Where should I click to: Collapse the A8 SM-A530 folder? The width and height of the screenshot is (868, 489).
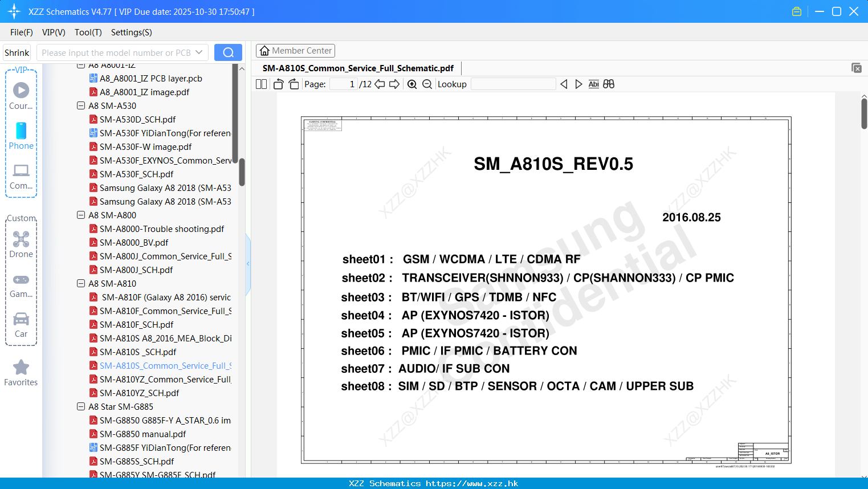pyautogui.click(x=81, y=105)
